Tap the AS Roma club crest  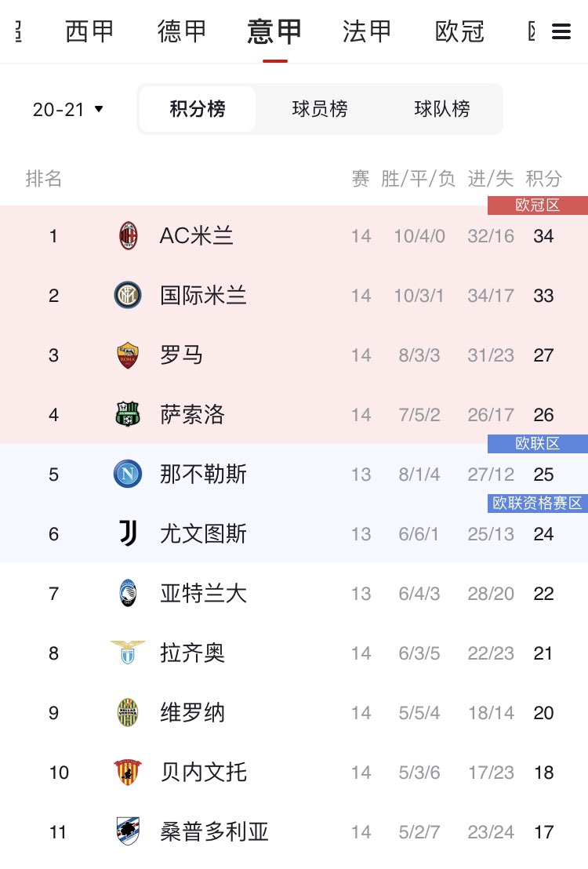point(128,355)
